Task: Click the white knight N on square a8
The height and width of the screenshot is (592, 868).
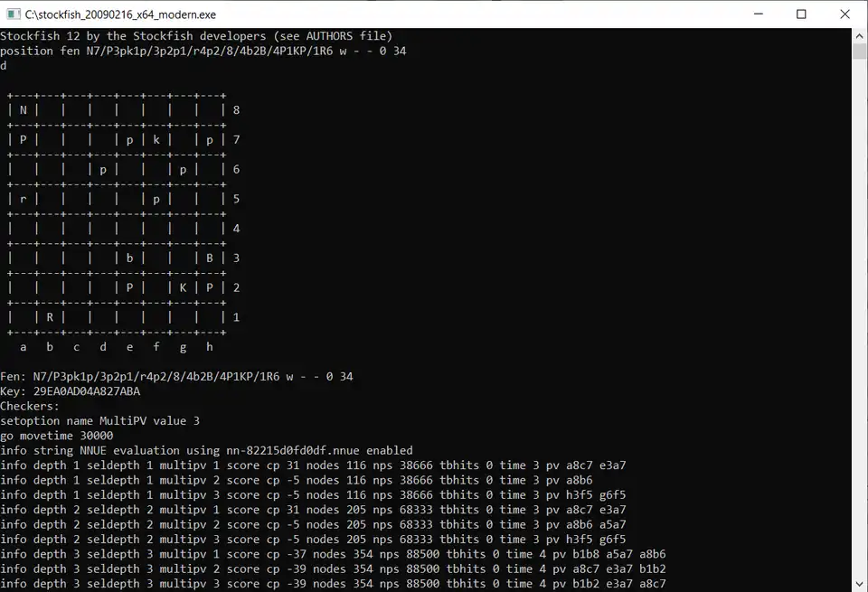Action: coord(23,109)
